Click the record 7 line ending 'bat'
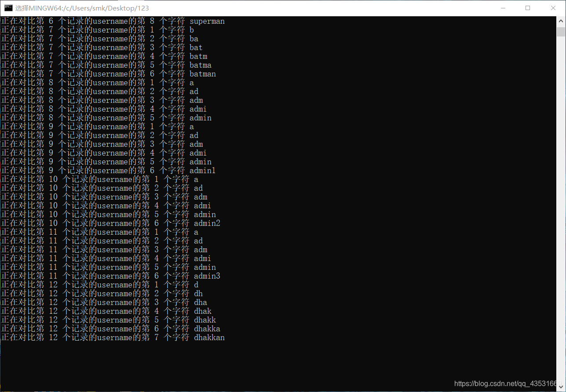566x392 pixels. coord(102,47)
